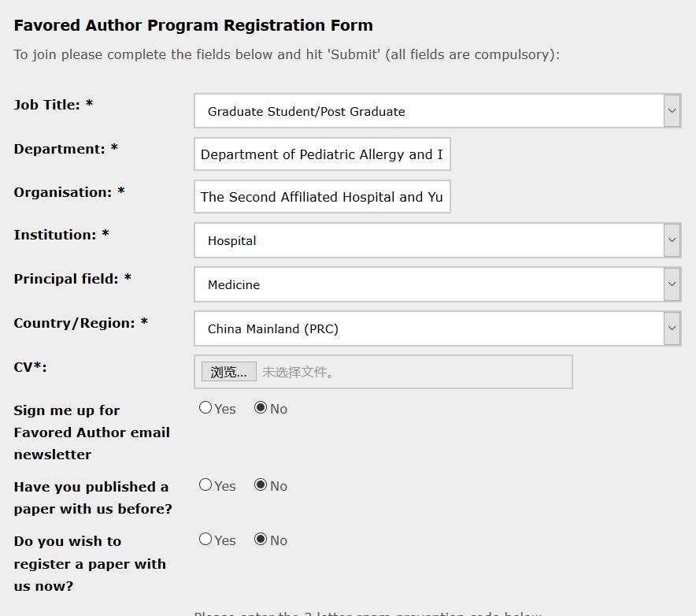Select Yes to register a paper now
The image size is (696, 616).
pos(205,540)
